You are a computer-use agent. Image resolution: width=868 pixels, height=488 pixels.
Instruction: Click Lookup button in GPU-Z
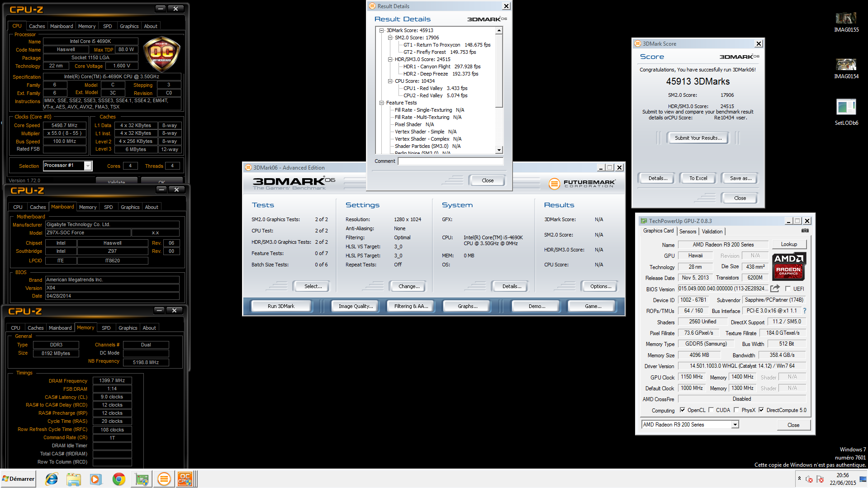[x=789, y=244]
